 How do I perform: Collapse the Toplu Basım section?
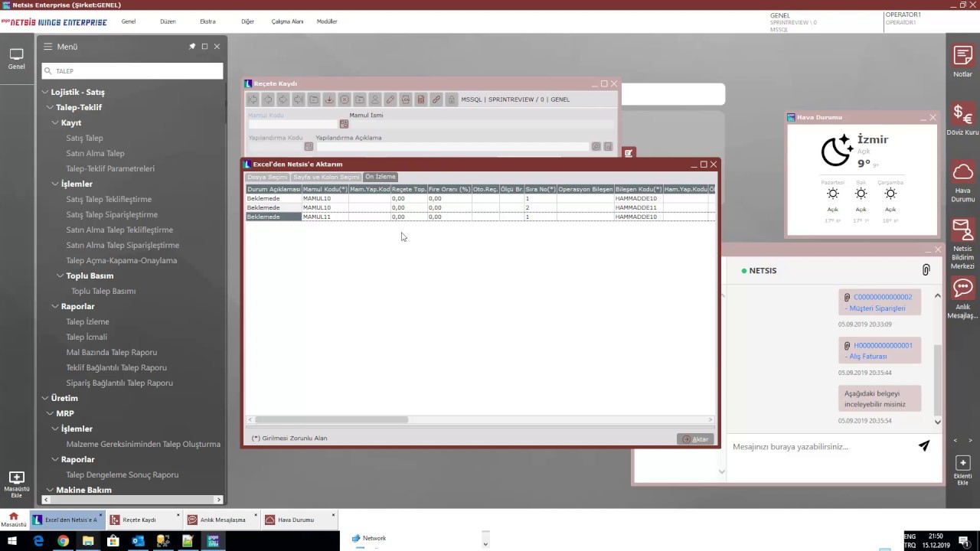pos(60,275)
